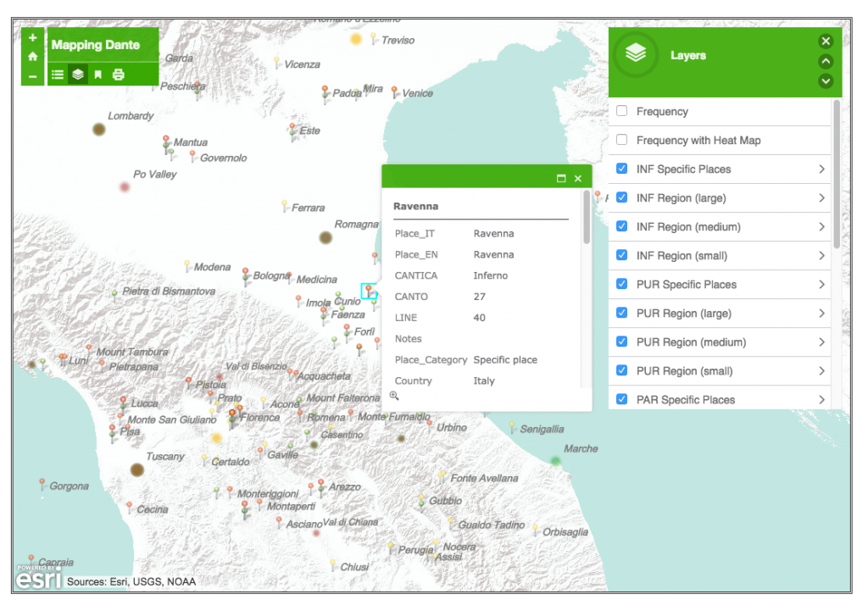Image resolution: width=868 pixels, height=611 pixels.
Task: Click the highlighted Ravenna pin on map
Action: pyautogui.click(x=369, y=291)
